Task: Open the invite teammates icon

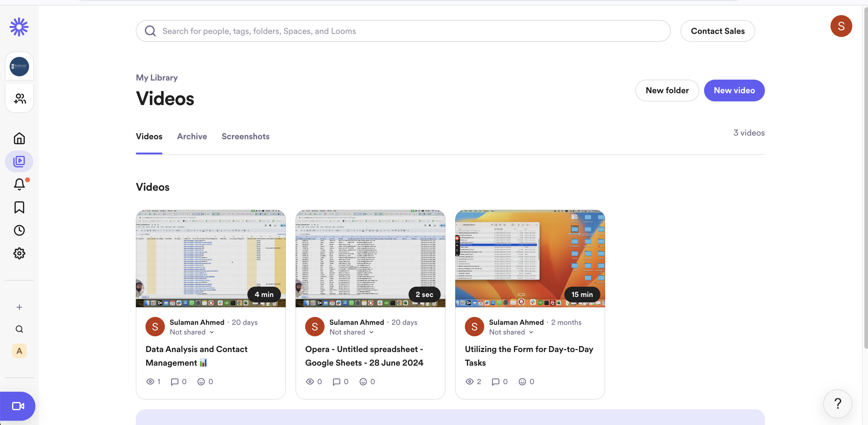Action: click(x=20, y=98)
